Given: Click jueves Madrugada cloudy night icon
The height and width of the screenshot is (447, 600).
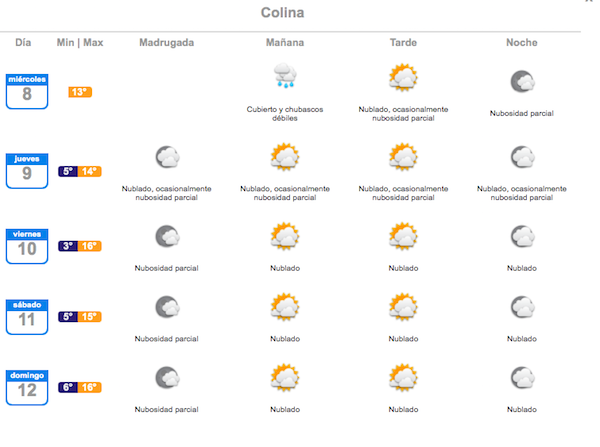Looking at the screenshot, I should click(x=167, y=157).
